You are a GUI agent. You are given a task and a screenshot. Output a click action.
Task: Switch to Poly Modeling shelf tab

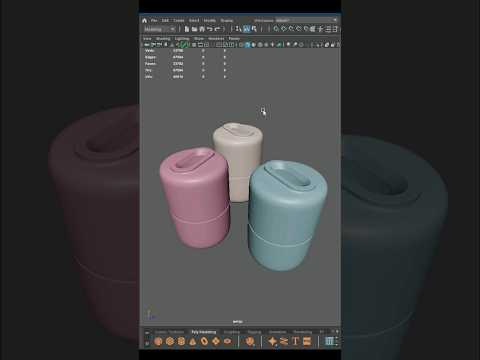tap(204, 332)
